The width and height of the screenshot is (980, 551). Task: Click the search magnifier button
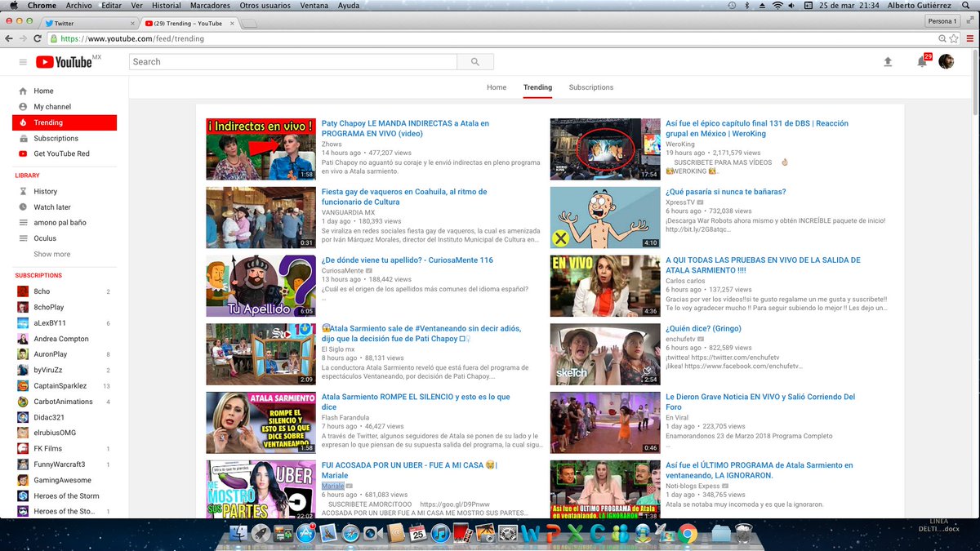tap(475, 62)
